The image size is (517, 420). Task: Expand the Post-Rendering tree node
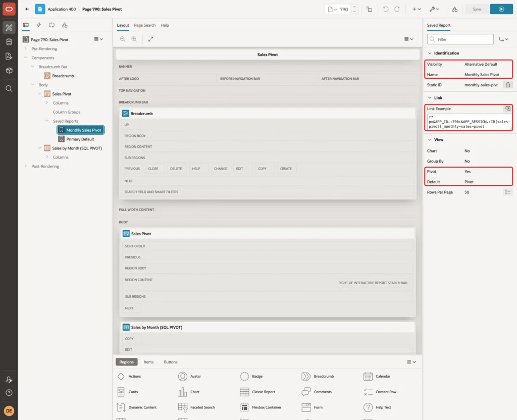[26, 166]
